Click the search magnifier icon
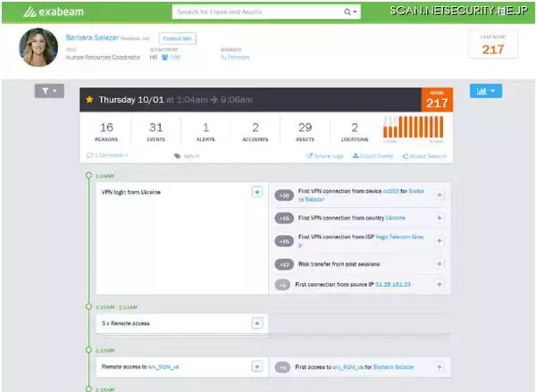This screenshot has height=392, width=536. coord(348,13)
